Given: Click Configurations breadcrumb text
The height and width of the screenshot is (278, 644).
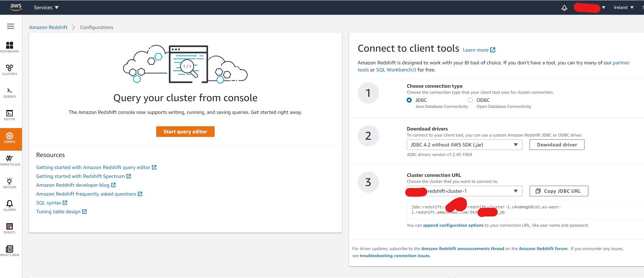Looking at the screenshot, I should (97, 27).
